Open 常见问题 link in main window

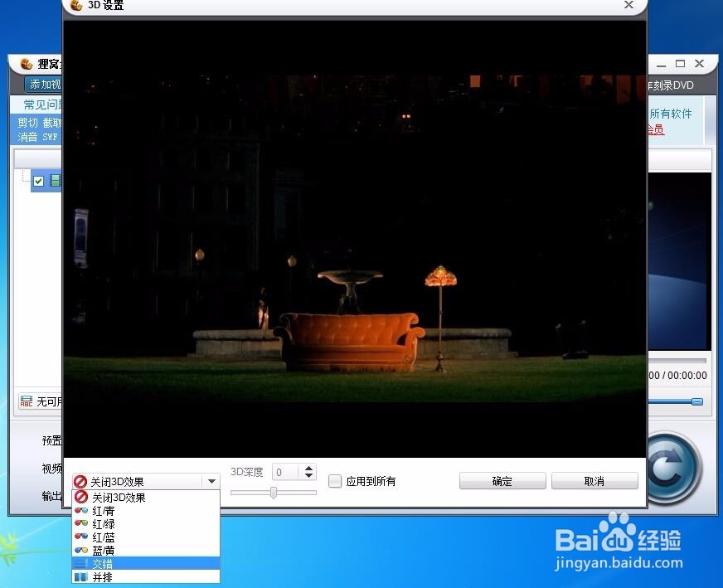43,104
